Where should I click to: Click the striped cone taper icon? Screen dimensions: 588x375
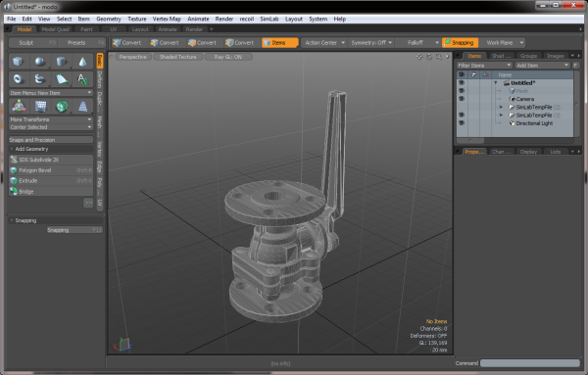[x=82, y=107]
